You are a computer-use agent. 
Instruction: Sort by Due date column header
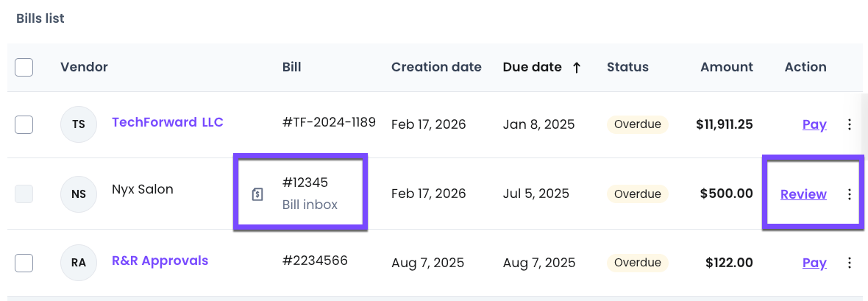pyautogui.click(x=532, y=67)
